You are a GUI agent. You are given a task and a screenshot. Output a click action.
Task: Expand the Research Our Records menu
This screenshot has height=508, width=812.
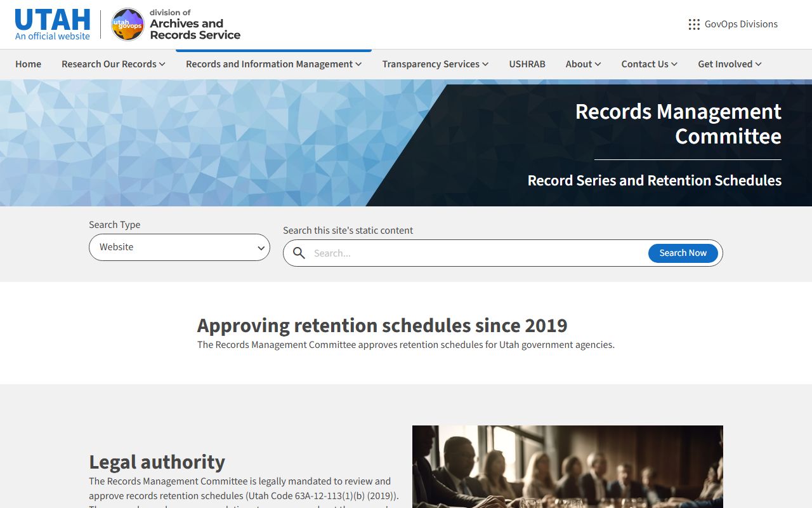pos(114,64)
